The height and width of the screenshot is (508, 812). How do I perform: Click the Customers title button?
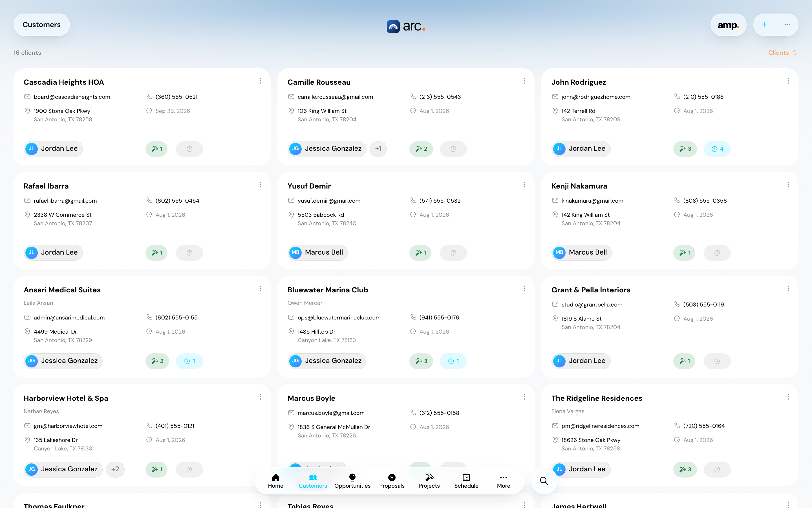pyautogui.click(x=42, y=25)
